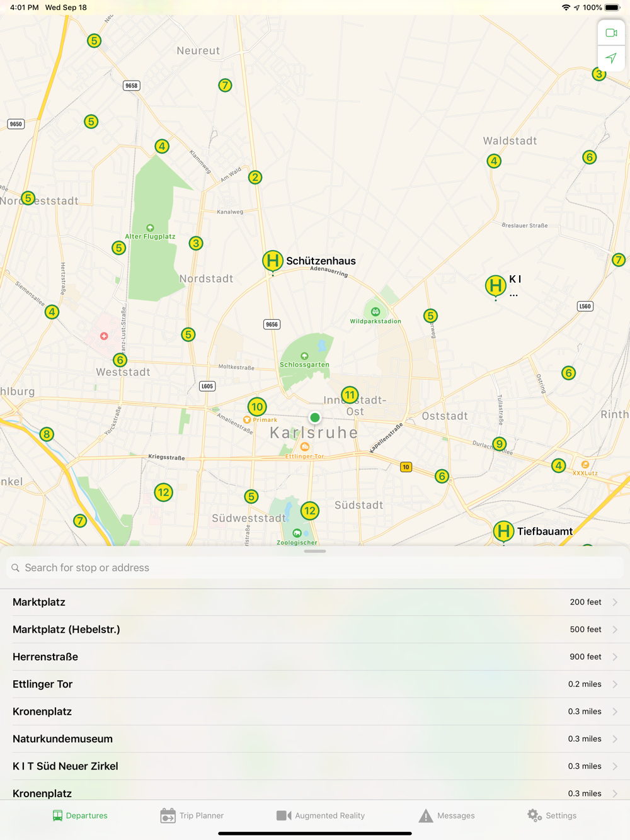Tap cluster marker 12 near Kriegsstraße
This screenshot has width=630, height=840.
coord(164,492)
